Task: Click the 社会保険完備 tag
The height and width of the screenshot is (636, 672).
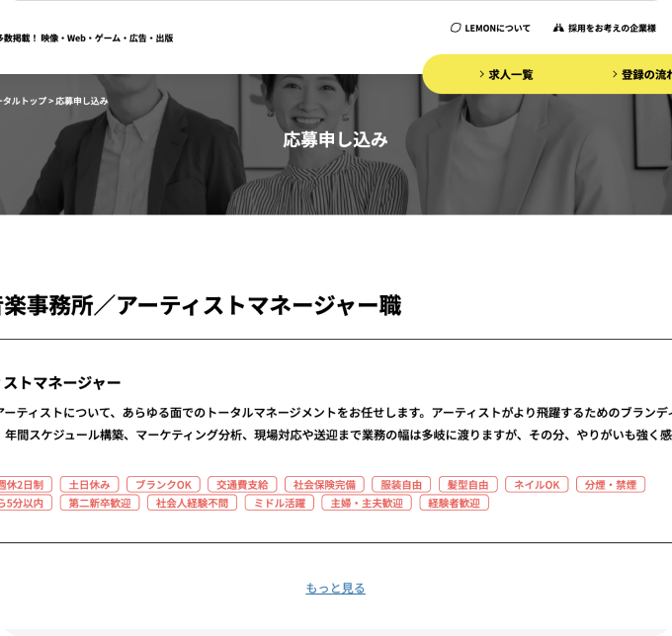Action: click(324, 485)
